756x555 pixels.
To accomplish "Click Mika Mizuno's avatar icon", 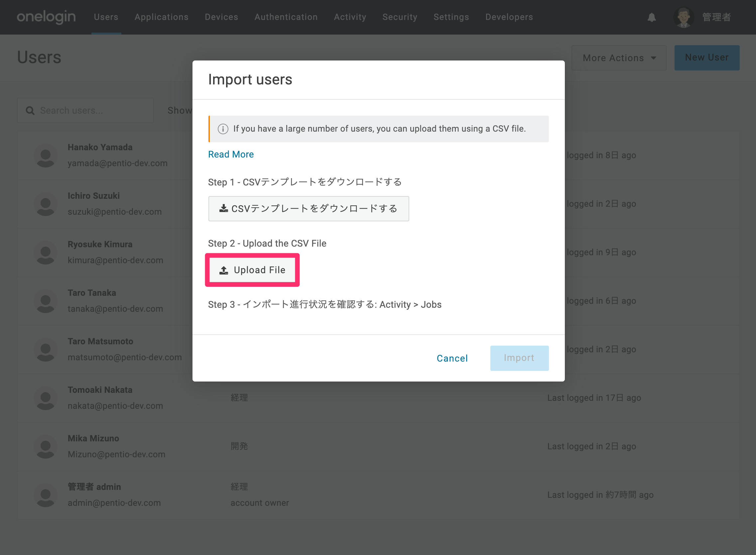I will 45,446.
